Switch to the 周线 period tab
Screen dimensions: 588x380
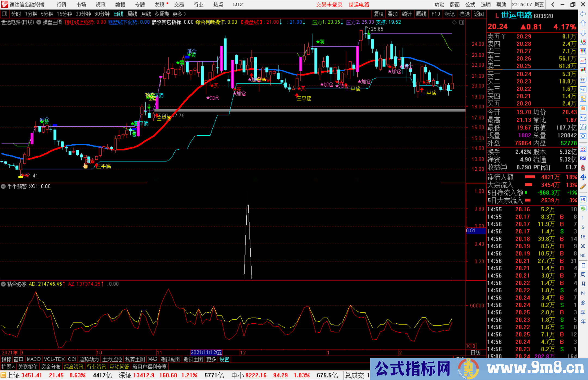(132, 14)
